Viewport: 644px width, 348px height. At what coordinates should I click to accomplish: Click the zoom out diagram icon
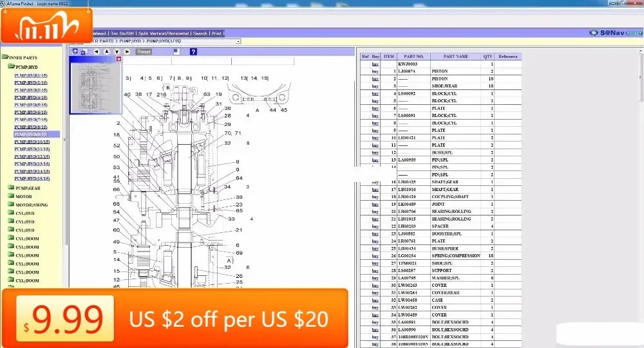[84, 51]
